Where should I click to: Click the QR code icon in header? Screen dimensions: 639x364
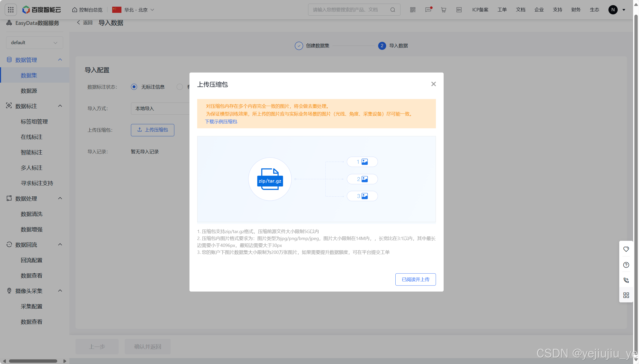413,10
